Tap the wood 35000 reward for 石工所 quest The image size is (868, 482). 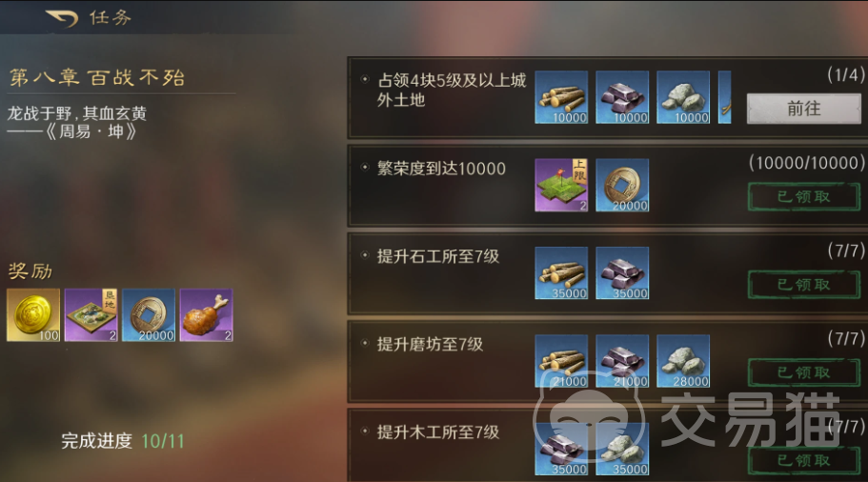(x=561, y=273)
